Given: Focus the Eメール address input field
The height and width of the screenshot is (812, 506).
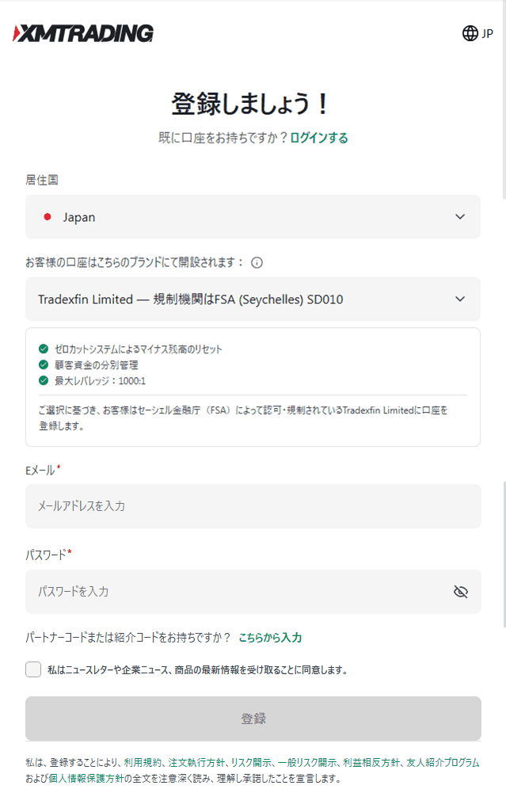Looking at the screenshot, I should (253, 506).
